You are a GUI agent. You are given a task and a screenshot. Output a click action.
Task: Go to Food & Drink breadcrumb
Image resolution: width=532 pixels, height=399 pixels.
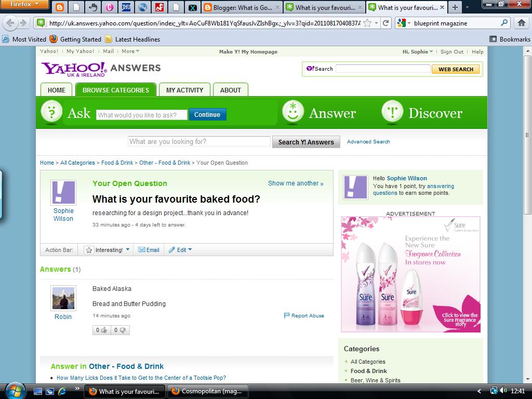click(117, 163)
